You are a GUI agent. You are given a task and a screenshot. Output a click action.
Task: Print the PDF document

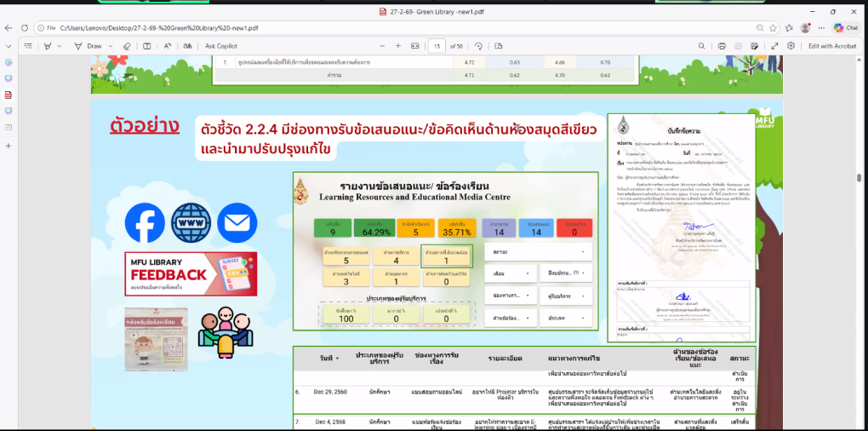click(722, 46)
